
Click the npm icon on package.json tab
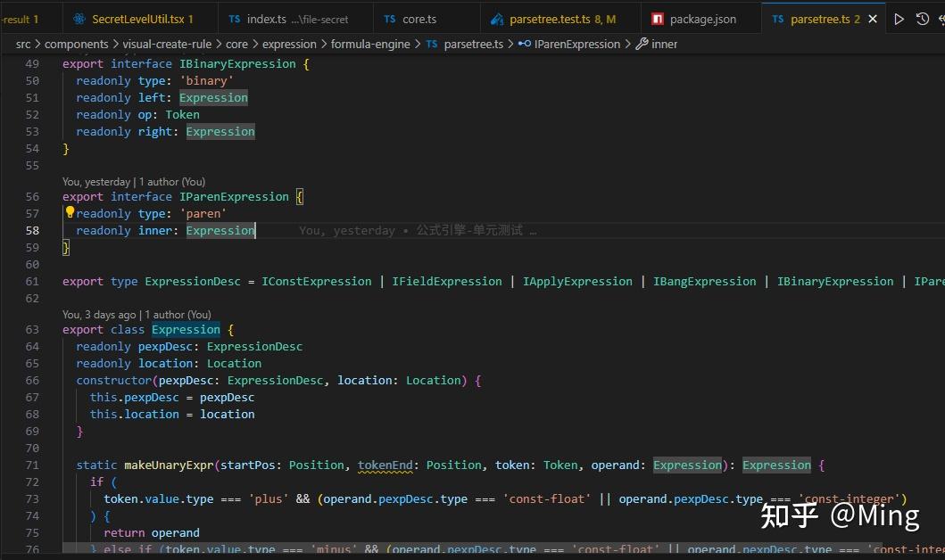[658, 19]
